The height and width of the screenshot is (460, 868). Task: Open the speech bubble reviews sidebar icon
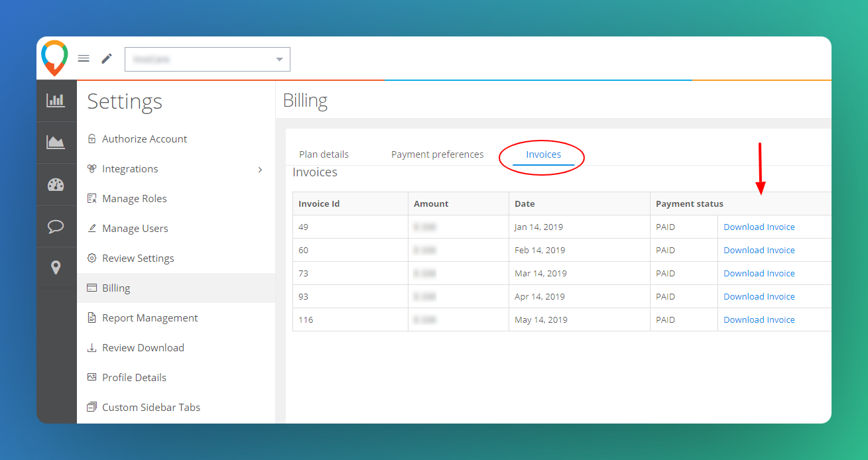(x=56, y=227)
